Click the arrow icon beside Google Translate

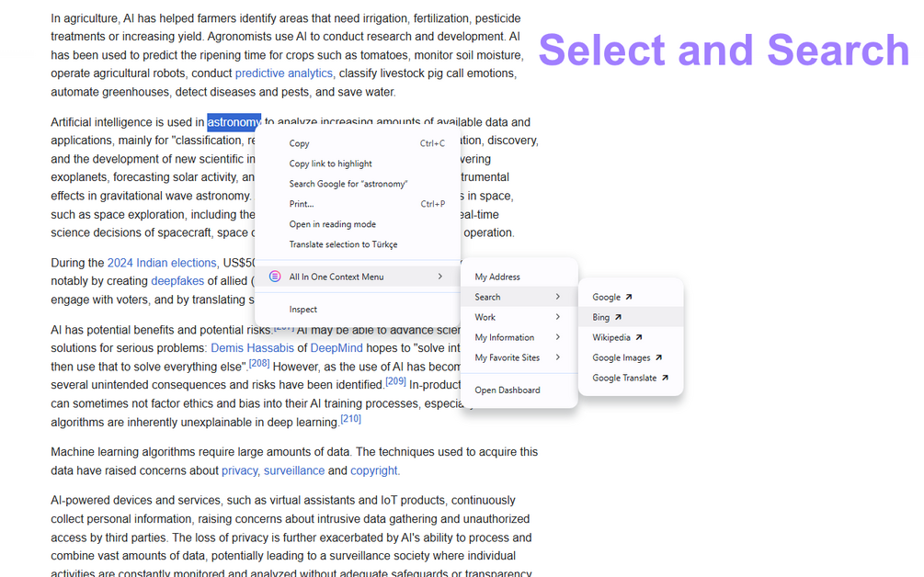pos(665,378)
